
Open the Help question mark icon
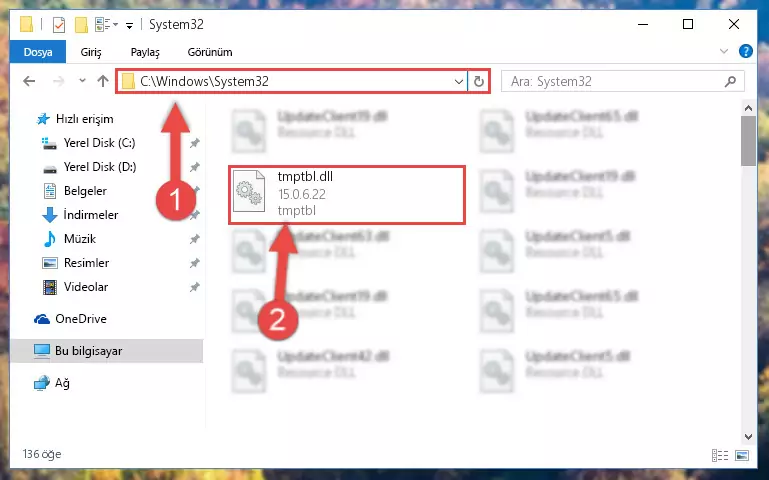pos(745,51)
